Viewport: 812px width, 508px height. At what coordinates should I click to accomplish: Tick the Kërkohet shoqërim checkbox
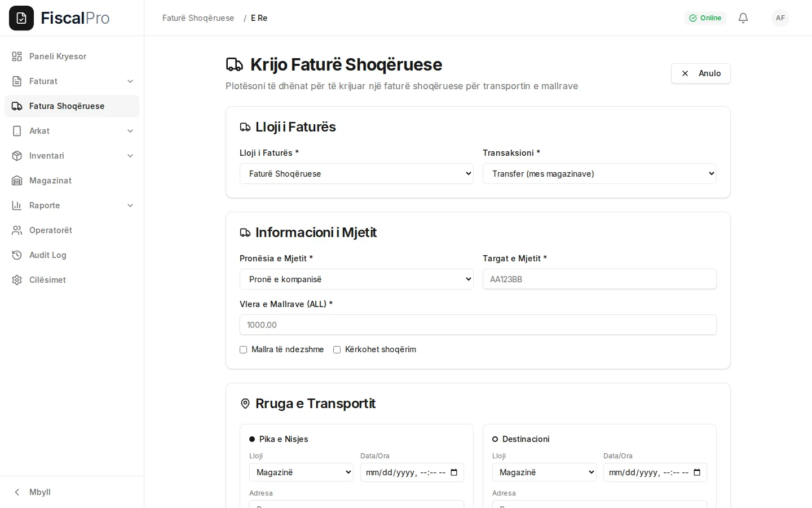[x=337, y=350]
